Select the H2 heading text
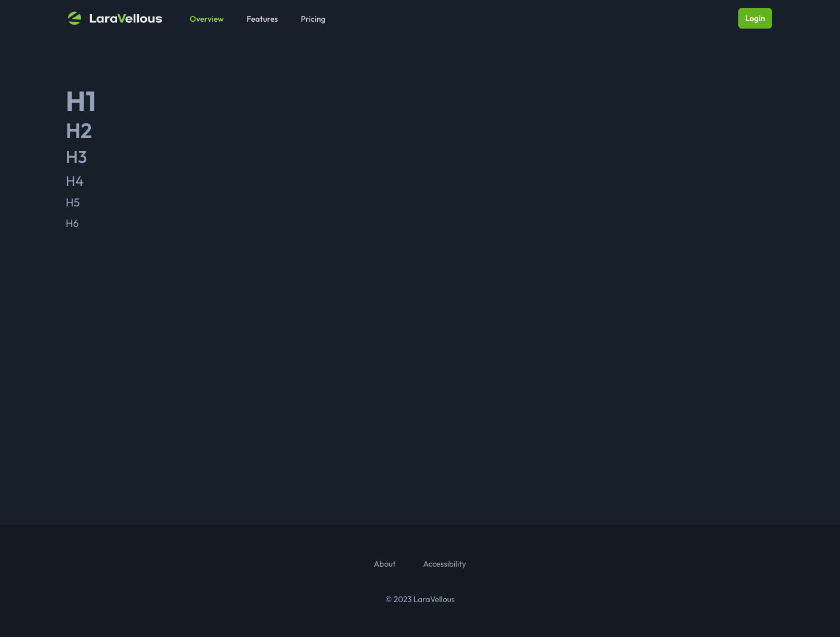The width and height of the screenshot is (840, 637). 79,131
